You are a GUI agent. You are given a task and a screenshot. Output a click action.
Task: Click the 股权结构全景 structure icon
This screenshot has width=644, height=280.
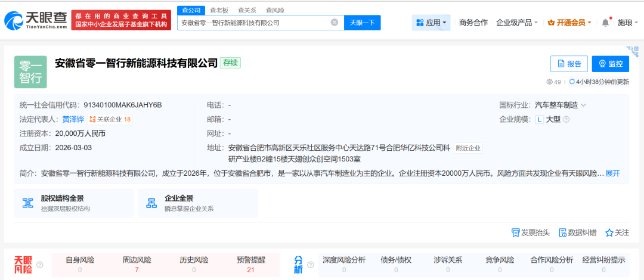point(28,203)
